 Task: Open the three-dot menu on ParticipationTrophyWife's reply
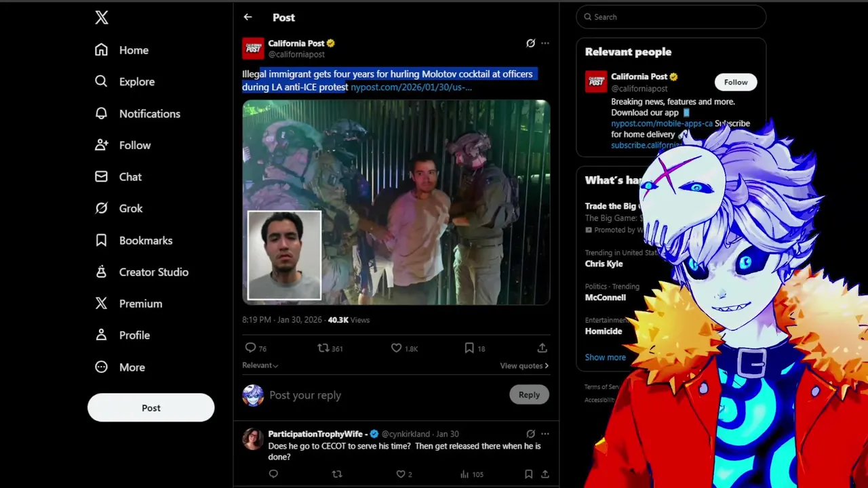pos(545,434)
